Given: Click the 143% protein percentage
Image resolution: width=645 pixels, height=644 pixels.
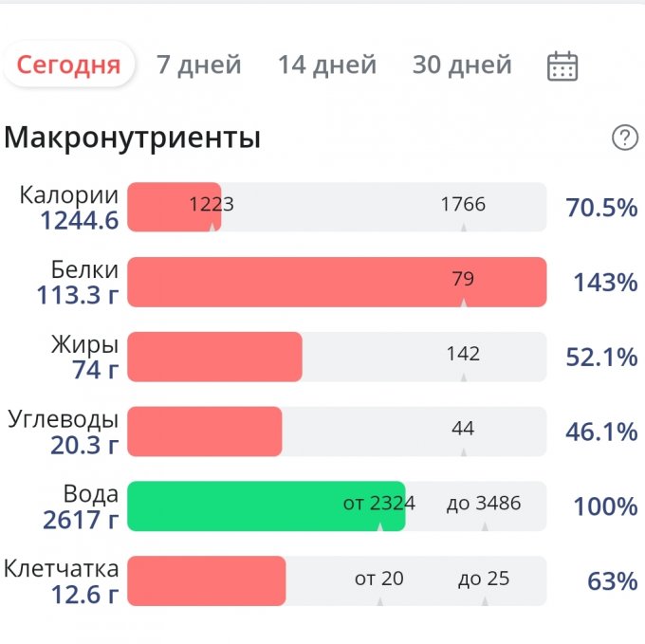Looking at the screenshot, I should 605,283.
